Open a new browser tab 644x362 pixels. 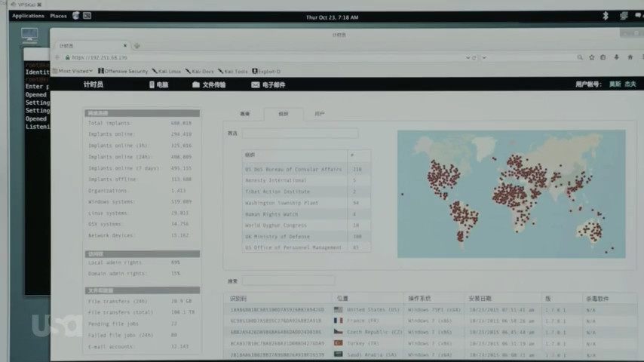click(x=136, y=45)
